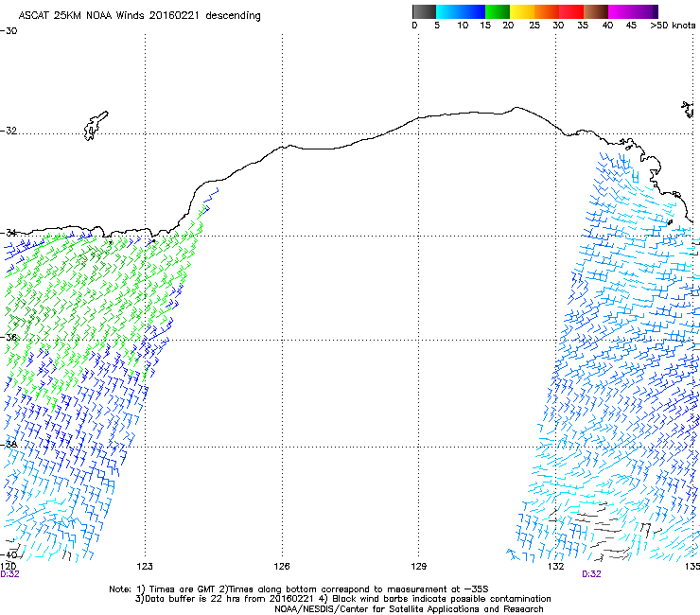The height and width of the screenshot is (615, 700).
Task: Click legend tick label '40'
Action: point(607,26)
